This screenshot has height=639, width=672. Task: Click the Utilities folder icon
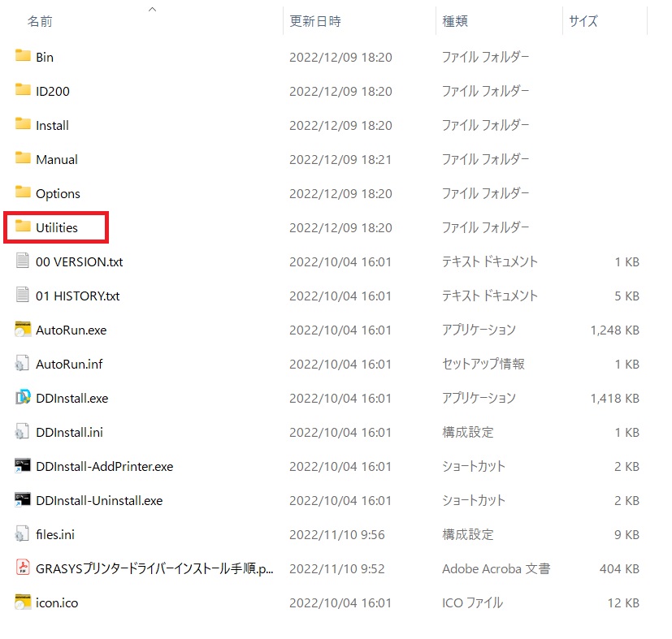[23, 227]
